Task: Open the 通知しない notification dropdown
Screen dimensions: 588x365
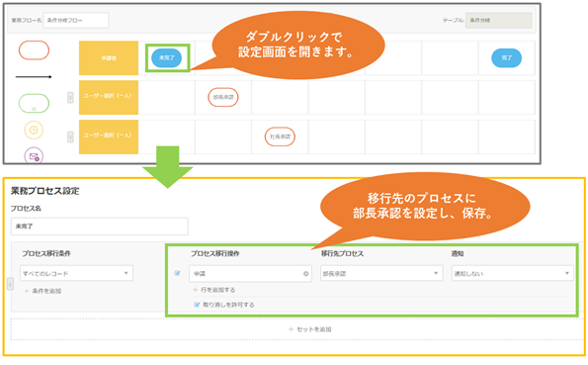Action: (513, 273)
